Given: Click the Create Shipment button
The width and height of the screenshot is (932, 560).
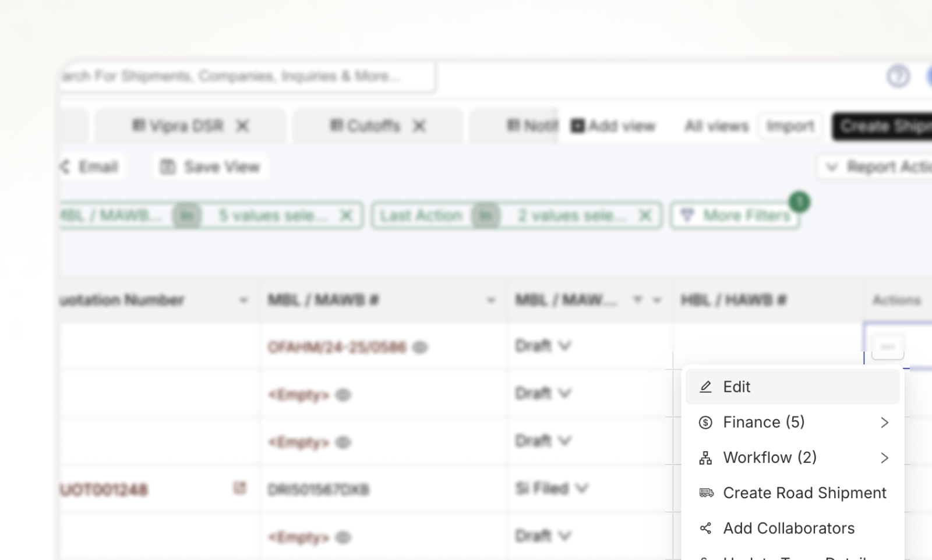Looking at the screenshot, I should coord(882,126).
